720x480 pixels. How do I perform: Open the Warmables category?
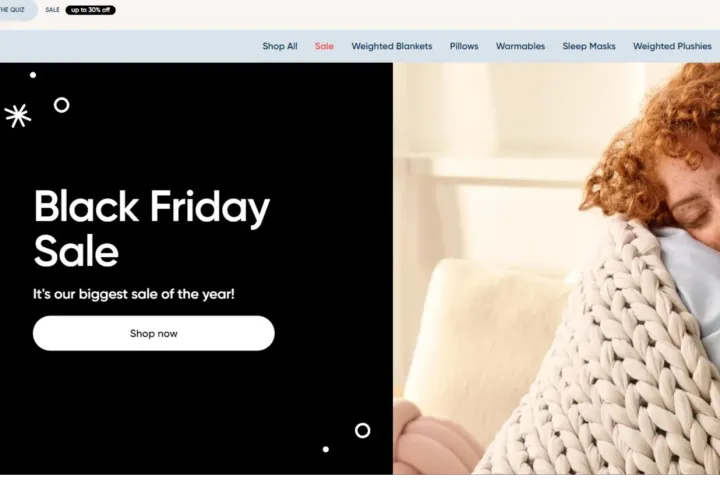(x=520, y=46)
